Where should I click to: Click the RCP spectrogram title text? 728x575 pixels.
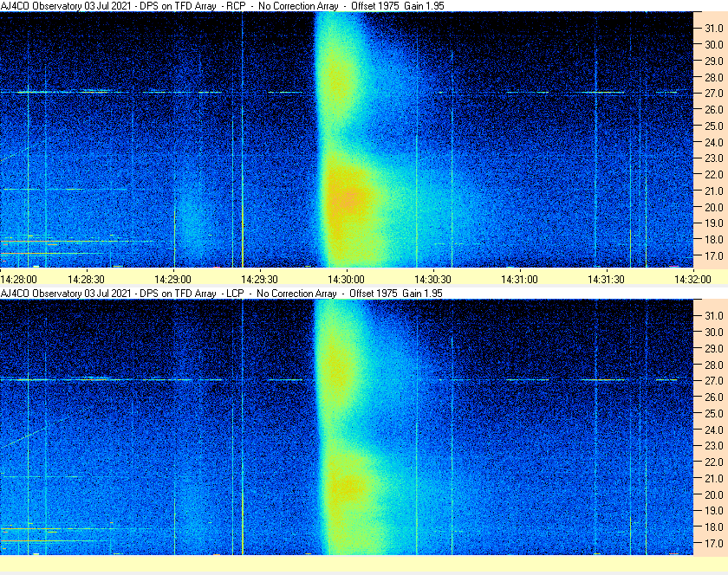(223, 6)
